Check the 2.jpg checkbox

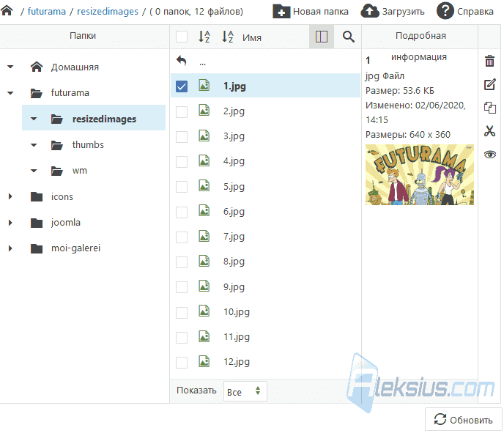pyautogui.click(x=182, y=112)
